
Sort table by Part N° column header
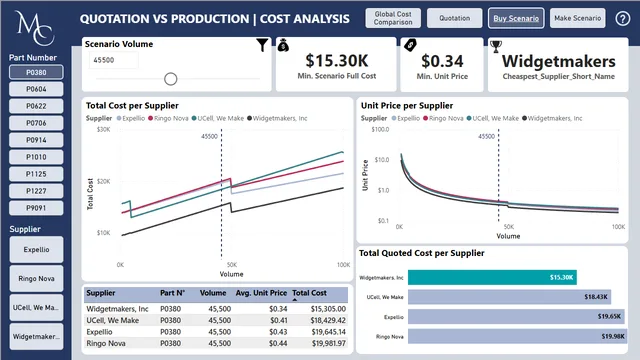[x=172, y=293]
